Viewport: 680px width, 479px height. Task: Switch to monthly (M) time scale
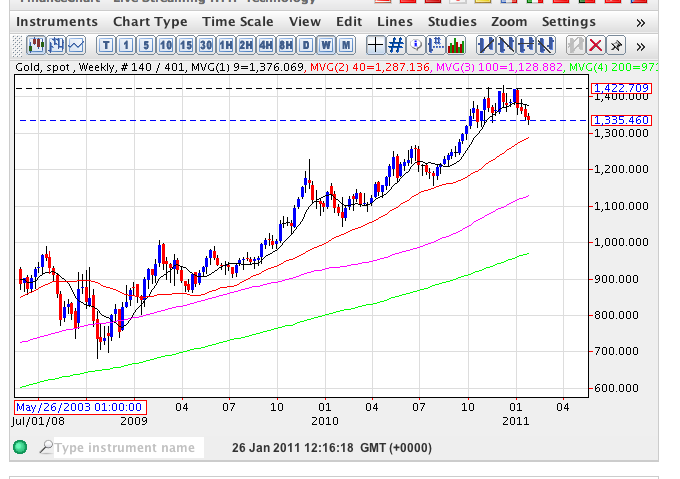[x=346, y=45]
